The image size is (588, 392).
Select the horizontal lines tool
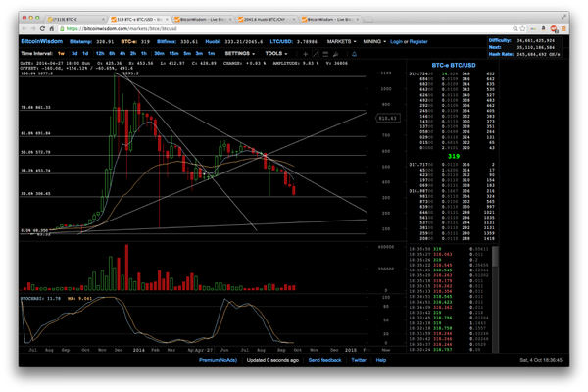coord(325,54)
